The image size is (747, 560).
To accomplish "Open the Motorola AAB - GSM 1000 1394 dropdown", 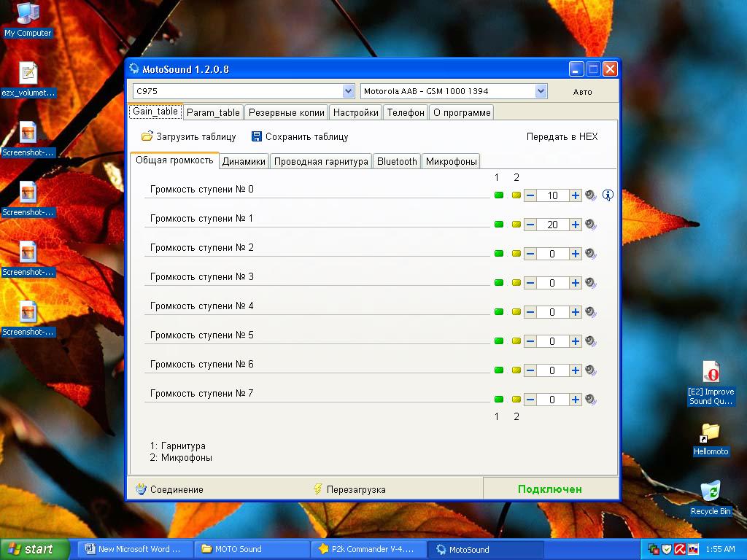I will click(541, 91).
